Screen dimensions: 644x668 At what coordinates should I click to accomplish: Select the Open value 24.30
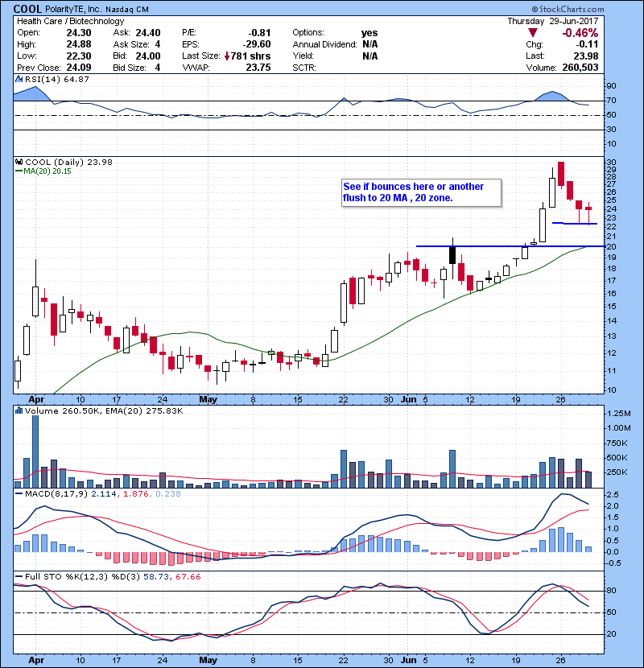pyautogui.click(x=79, y=33)
